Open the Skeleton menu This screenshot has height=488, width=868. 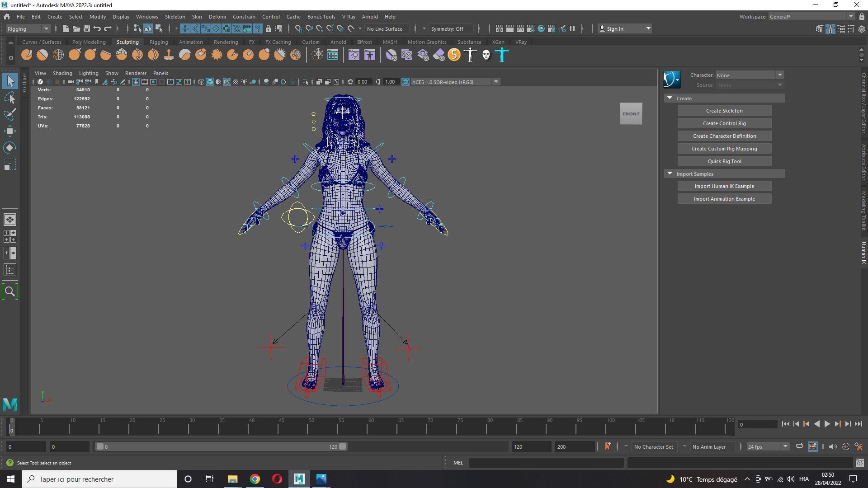pyautogui.click(x=175, y=17)
